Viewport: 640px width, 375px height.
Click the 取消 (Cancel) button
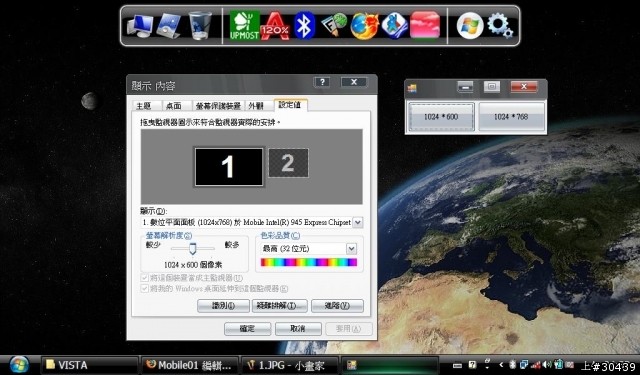pyautogui.click(x=298, y=328)
